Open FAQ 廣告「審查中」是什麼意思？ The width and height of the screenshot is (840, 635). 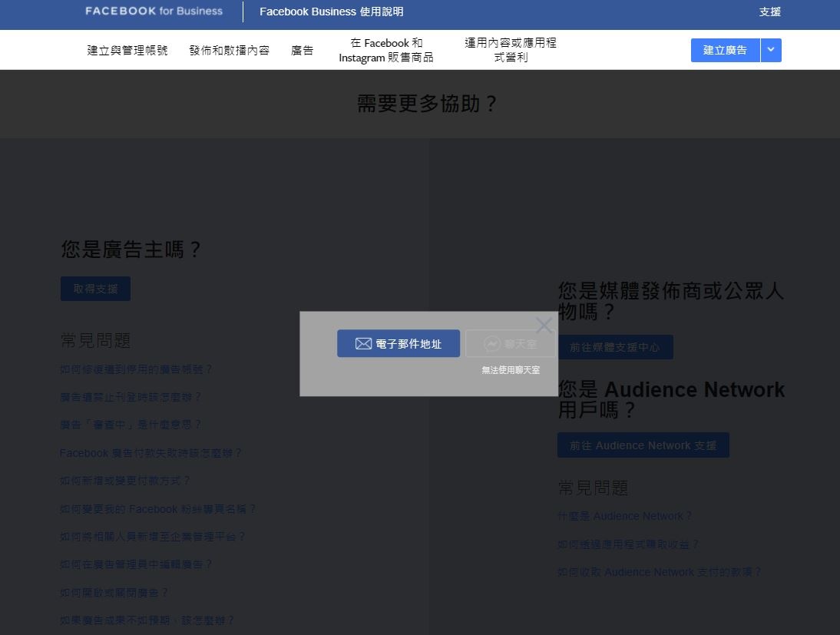click(131, 425)
